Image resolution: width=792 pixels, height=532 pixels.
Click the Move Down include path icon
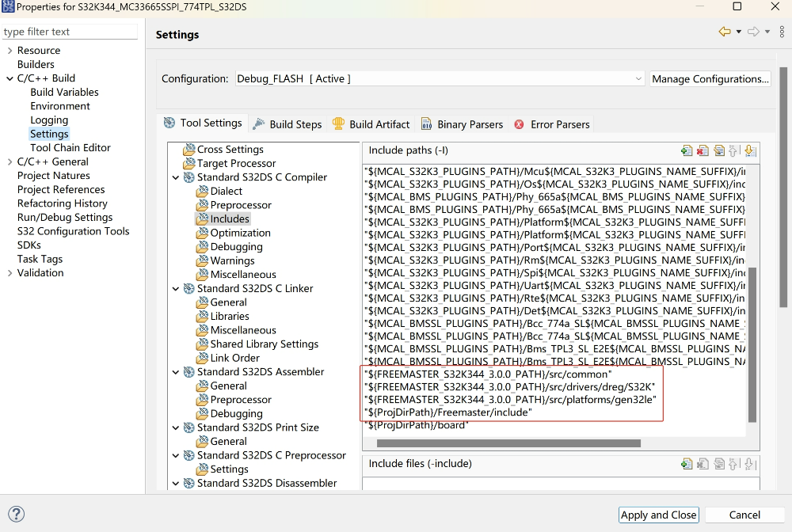pyautogui.click(x=750, y=150)
